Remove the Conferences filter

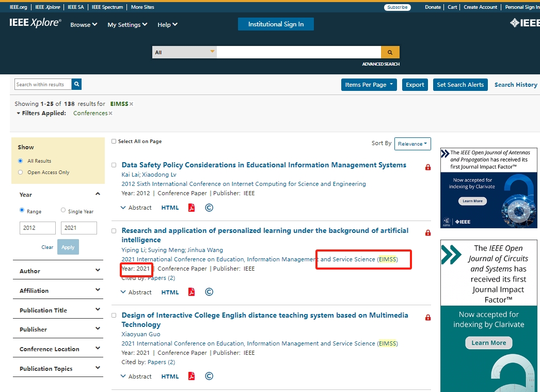(x=110, y=113)
